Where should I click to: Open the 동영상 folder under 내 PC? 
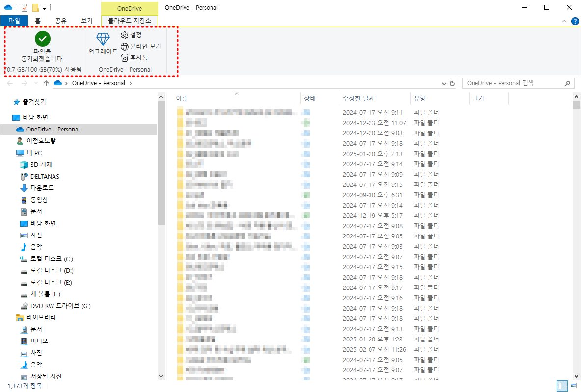39,200
